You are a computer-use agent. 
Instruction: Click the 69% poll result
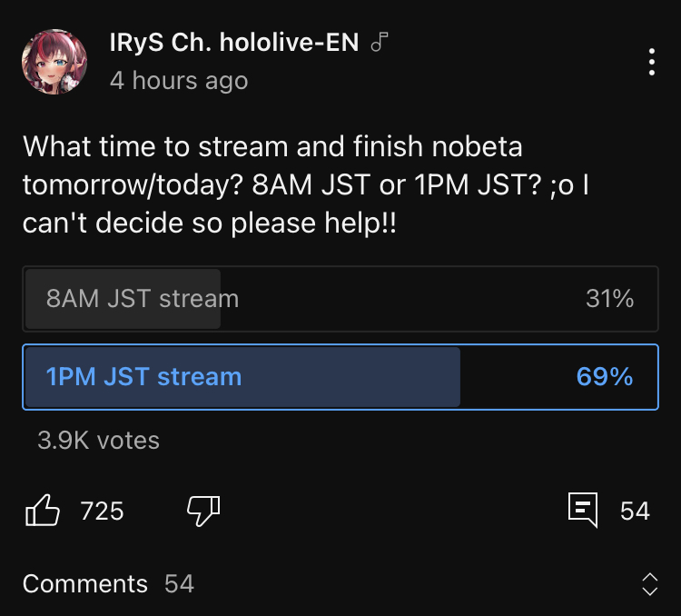tap(605, 376)
